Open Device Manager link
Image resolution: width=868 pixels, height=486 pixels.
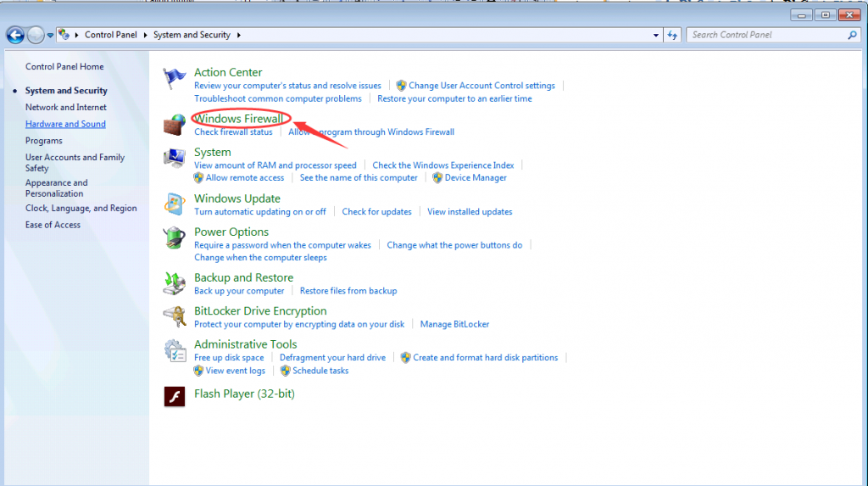[x=476, y=178]
